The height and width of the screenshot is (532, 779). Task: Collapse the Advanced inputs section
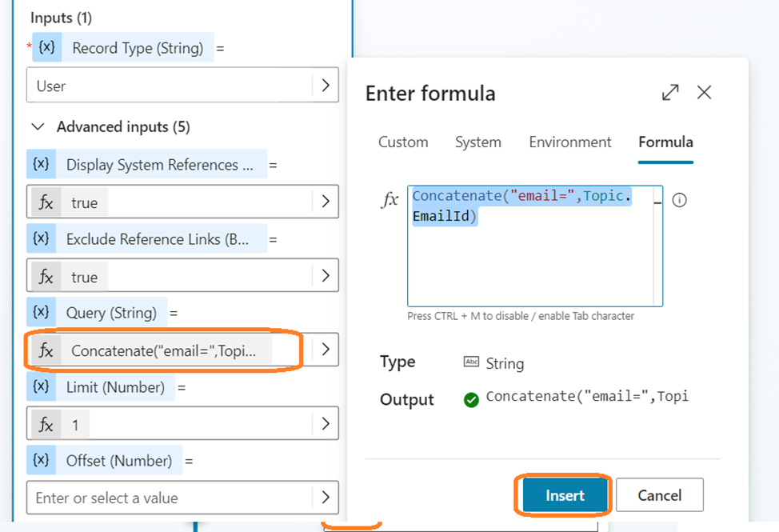click(37, 127)
